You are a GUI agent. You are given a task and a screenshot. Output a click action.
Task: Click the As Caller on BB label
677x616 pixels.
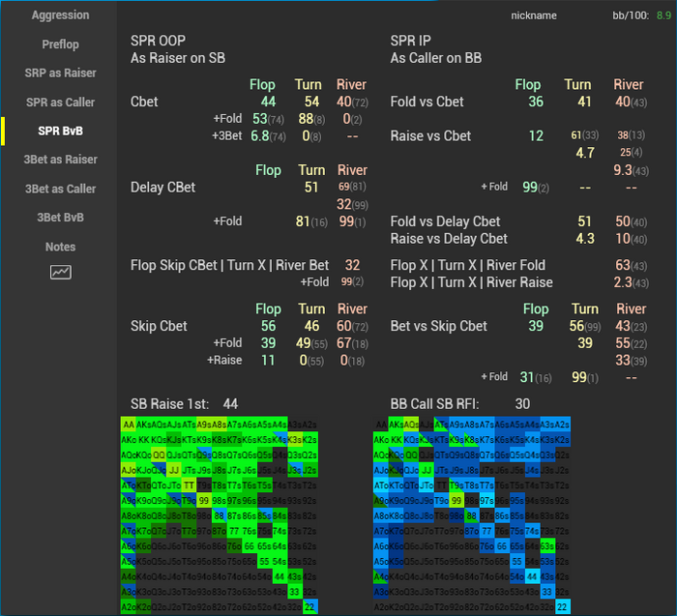click(436, 58)
